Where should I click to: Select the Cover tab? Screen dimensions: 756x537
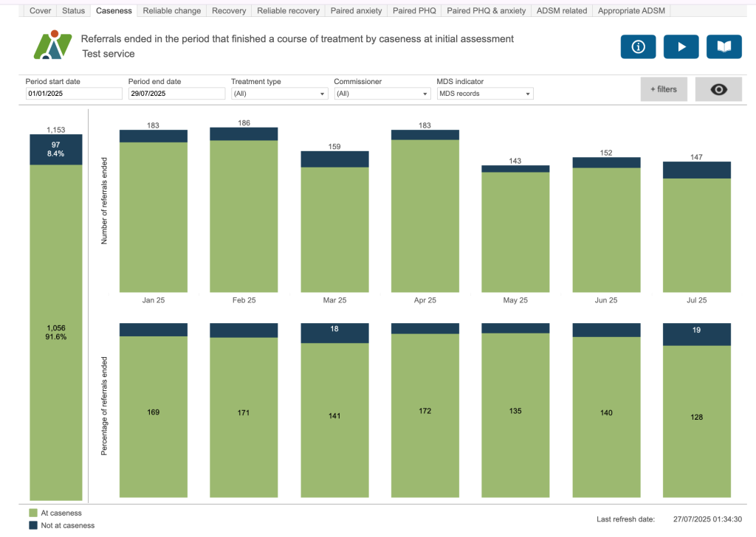point(40,11)
